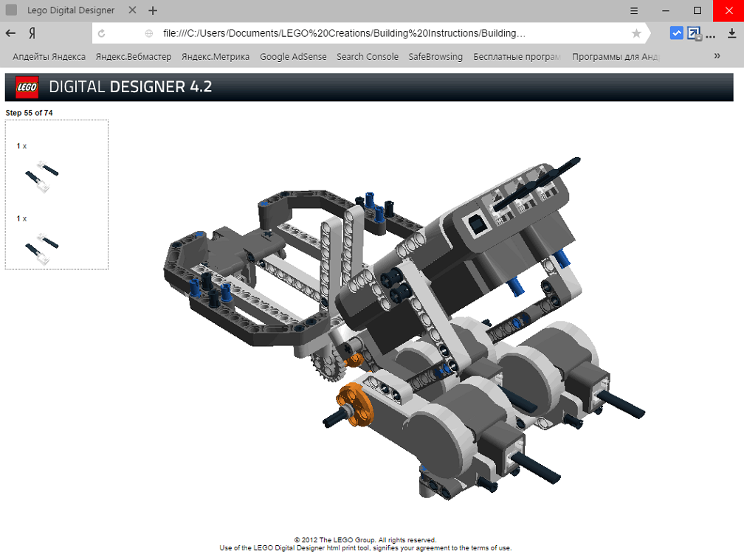
Task: Minimize the browser window
Action: pos(666,10)
